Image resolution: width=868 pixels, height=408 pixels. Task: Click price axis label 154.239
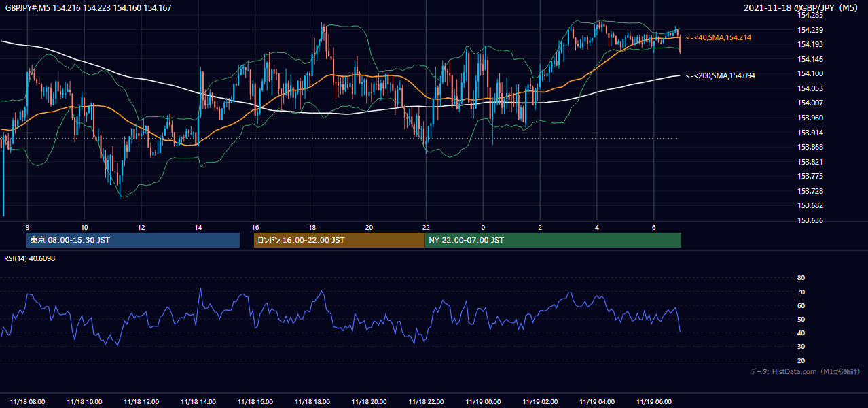pyautogui.click(x=810, y=30)
